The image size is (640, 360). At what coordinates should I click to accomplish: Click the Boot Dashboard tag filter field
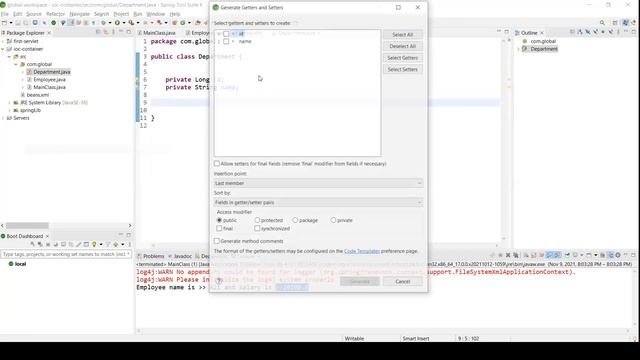(x=66, y=254)
